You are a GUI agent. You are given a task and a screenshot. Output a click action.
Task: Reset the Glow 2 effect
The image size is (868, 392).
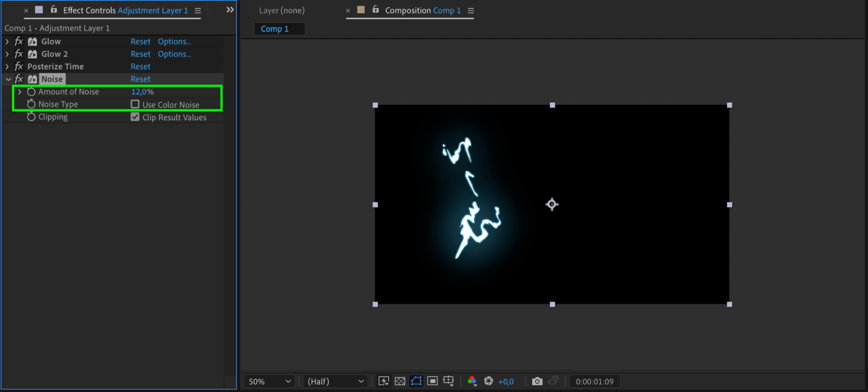(x=141, y=54)
